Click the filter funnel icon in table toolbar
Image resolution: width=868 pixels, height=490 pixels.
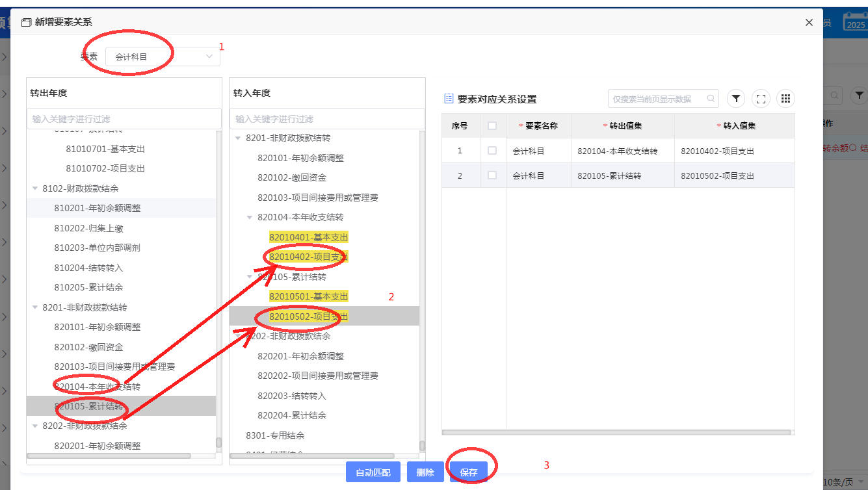pyautogui.click(x=735, y=99)
